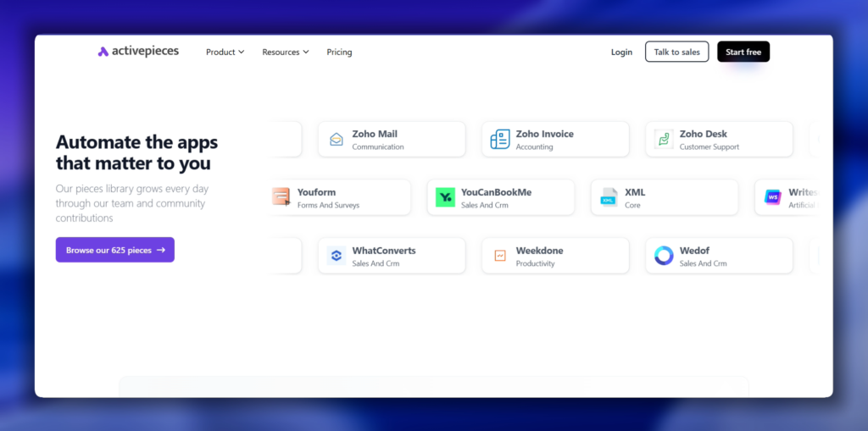Expand the Product dropdown menu
This screenshot has height=431, width=868.
click(225, 52)
